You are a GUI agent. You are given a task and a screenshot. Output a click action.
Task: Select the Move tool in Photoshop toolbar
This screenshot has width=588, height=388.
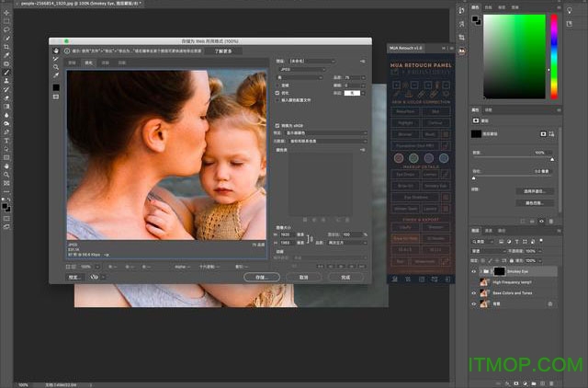6,13
